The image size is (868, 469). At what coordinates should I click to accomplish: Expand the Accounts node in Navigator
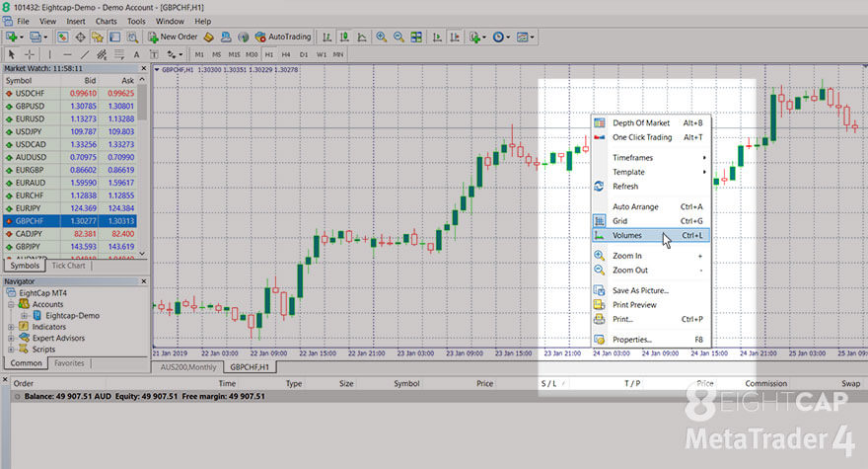11,304
